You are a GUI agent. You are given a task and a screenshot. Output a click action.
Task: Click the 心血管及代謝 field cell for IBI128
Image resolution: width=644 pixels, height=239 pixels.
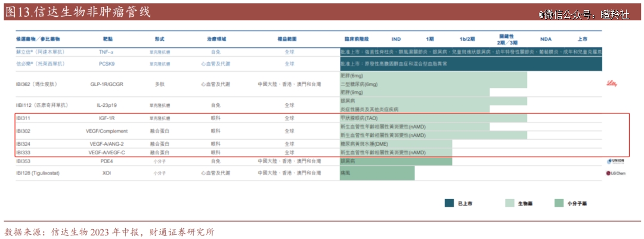click(x=216, y=173)
